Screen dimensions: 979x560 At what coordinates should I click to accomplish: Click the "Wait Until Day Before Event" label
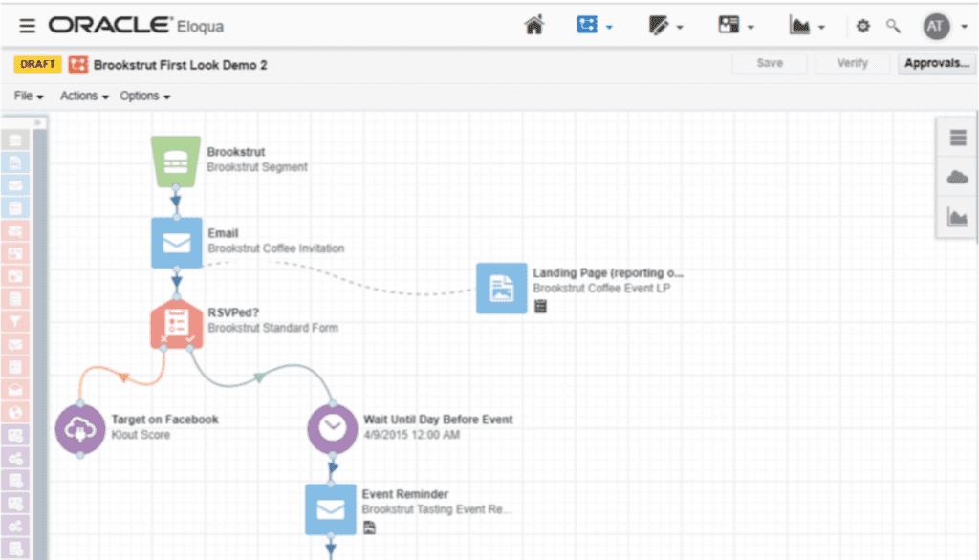[x=438, y=420]
